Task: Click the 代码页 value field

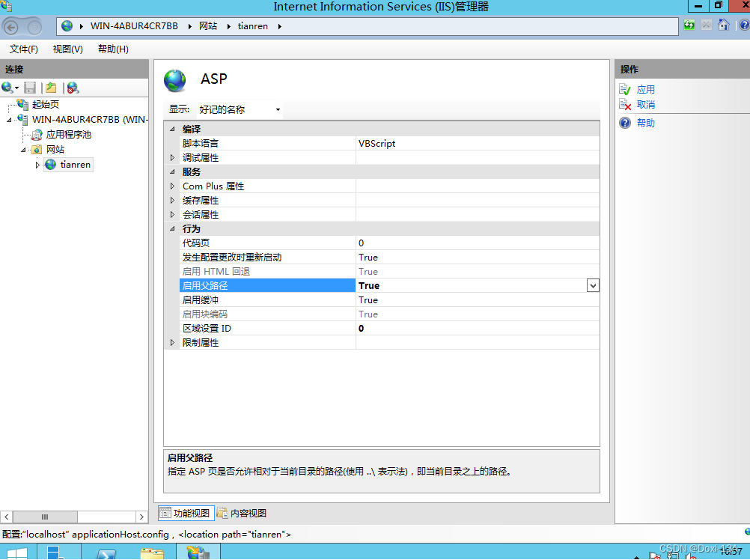Action: (x=478, y=243)
